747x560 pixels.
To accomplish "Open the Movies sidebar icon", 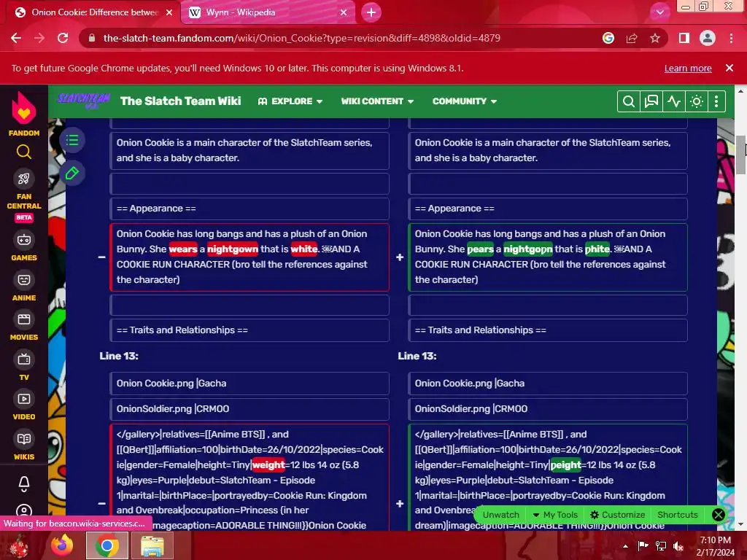I will coord(24,319).
